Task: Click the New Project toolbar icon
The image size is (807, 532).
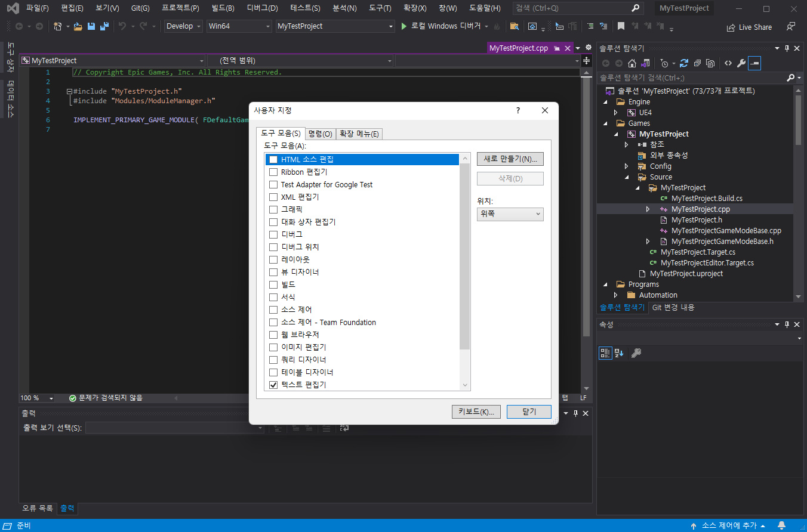Action: click(x=58, y=26)
